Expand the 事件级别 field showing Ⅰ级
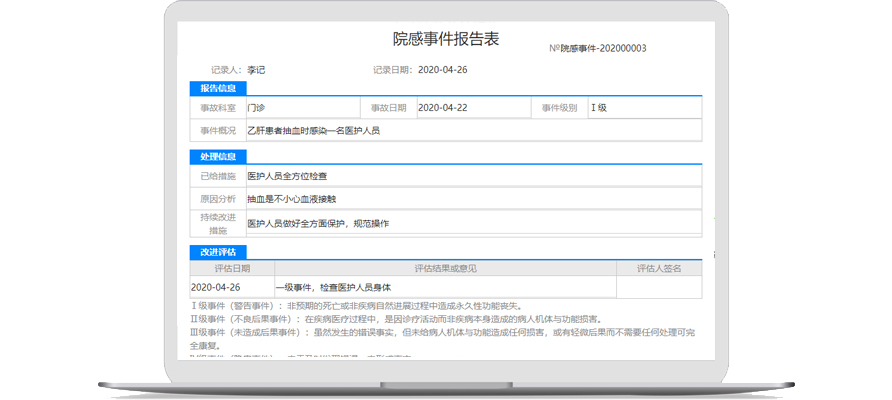892x400 pixels. [x=644, y=108]
